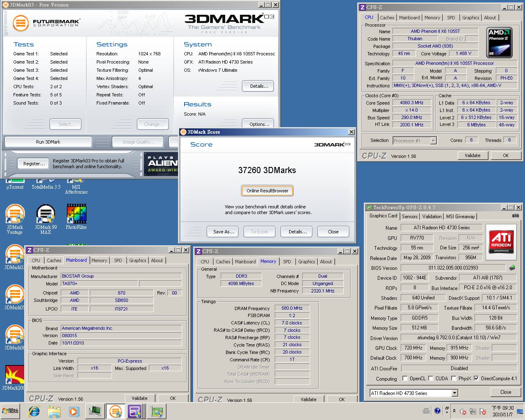Take GPU-Z screenshot with camera icon
The width and height of the screenshot is (525, 420).
[x=515, y=216]
